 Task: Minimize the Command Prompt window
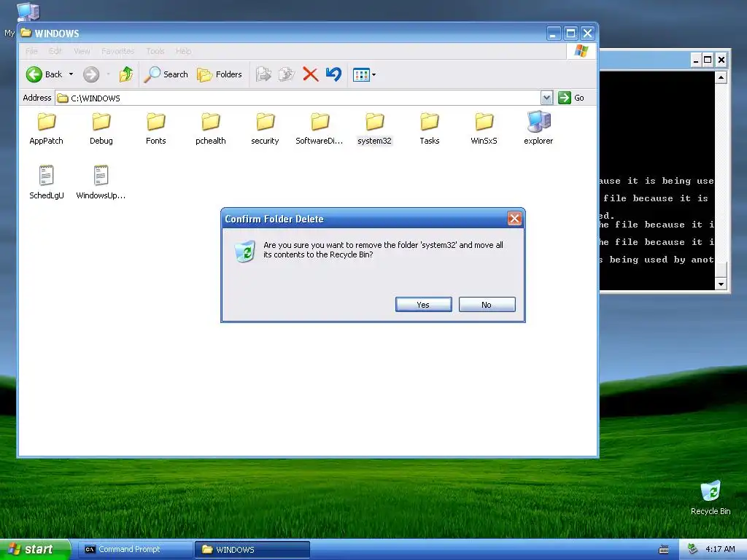[696, 60]
